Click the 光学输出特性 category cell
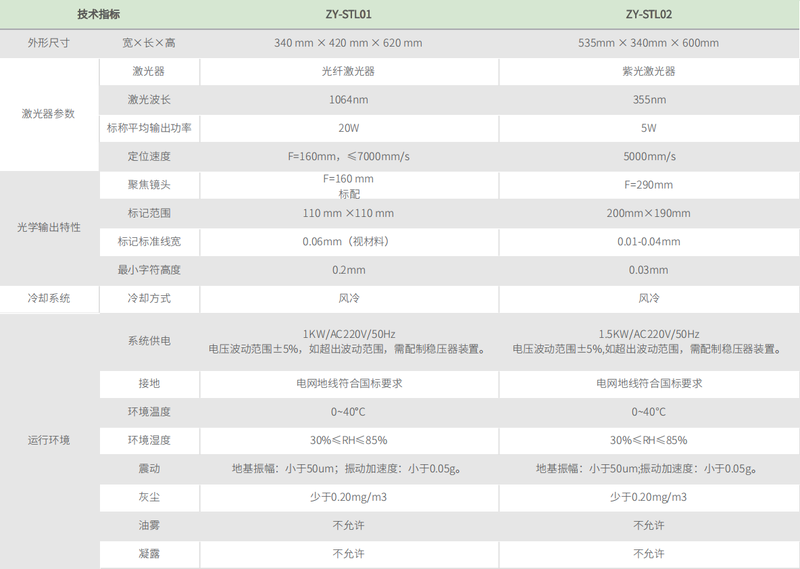 tap(49, 227)
